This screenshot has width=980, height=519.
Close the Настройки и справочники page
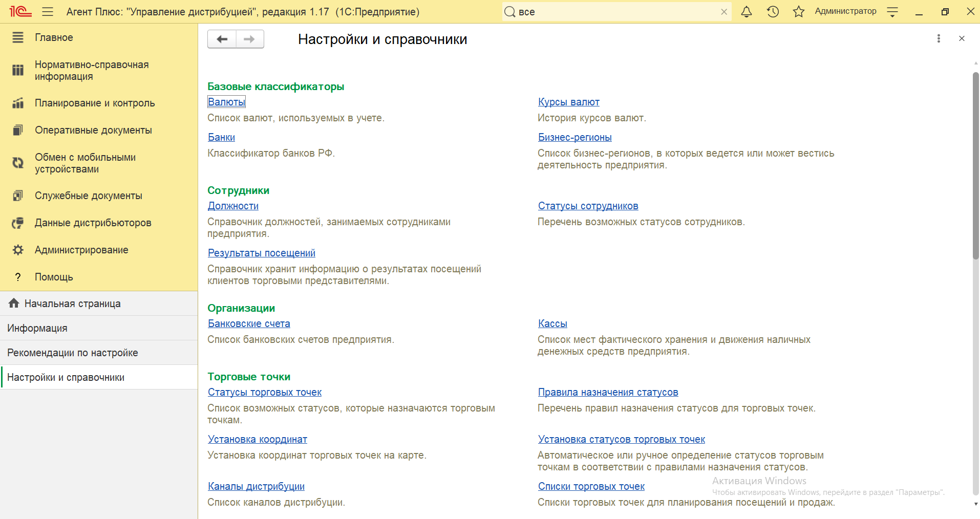962,38
